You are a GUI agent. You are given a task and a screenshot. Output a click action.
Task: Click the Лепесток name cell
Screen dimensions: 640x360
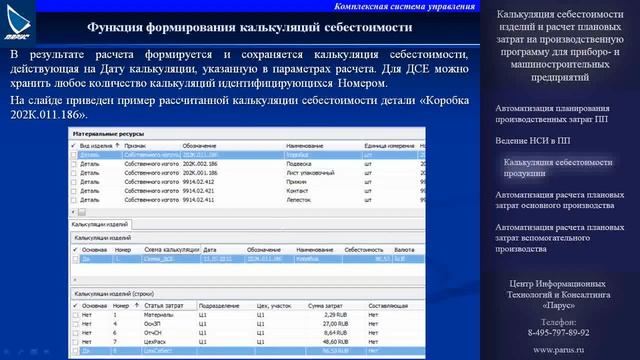[x=298, y=200]
